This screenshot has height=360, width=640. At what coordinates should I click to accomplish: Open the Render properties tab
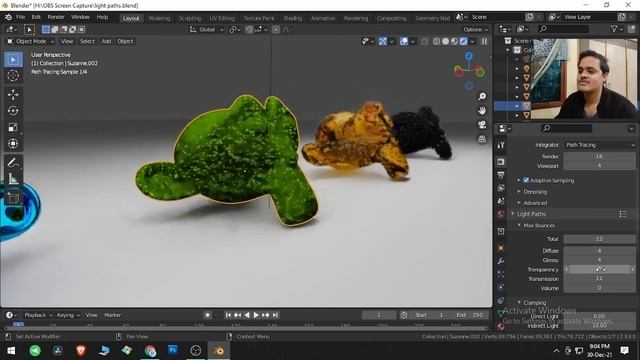coord(501,162)
